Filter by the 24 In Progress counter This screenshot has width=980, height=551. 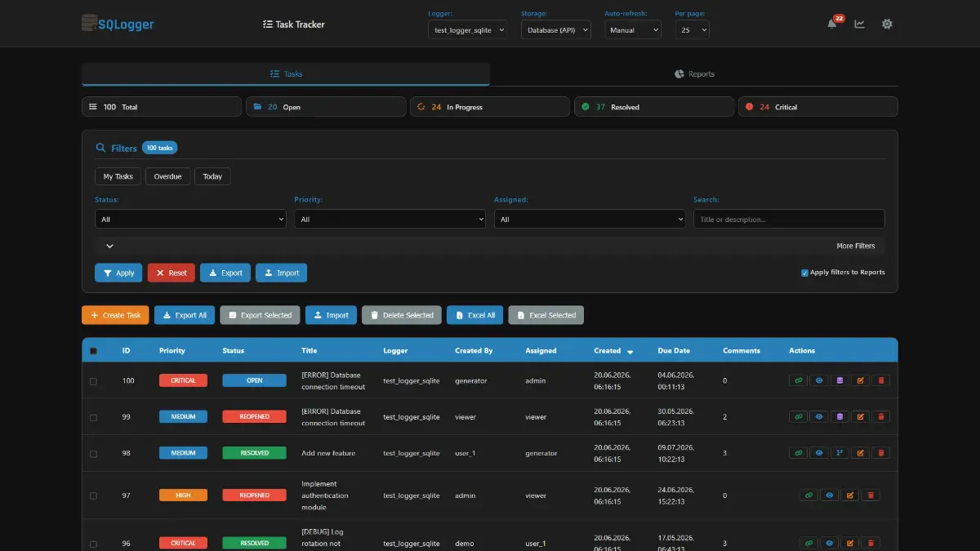[x=490, y=107]
